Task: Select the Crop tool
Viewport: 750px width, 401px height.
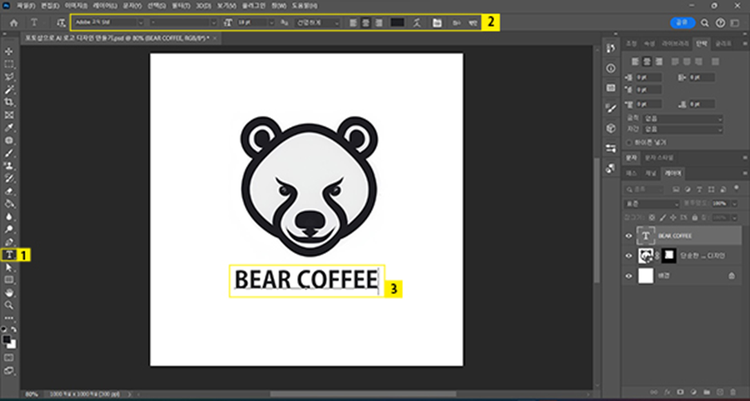Action: [9, 102]
